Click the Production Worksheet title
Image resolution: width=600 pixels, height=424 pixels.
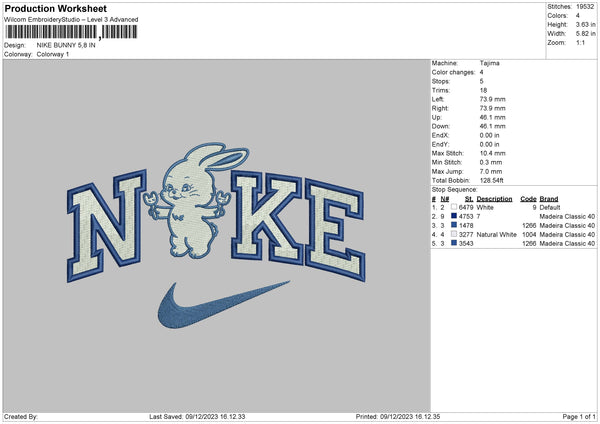pyautogui.click(x=56, y=8)
